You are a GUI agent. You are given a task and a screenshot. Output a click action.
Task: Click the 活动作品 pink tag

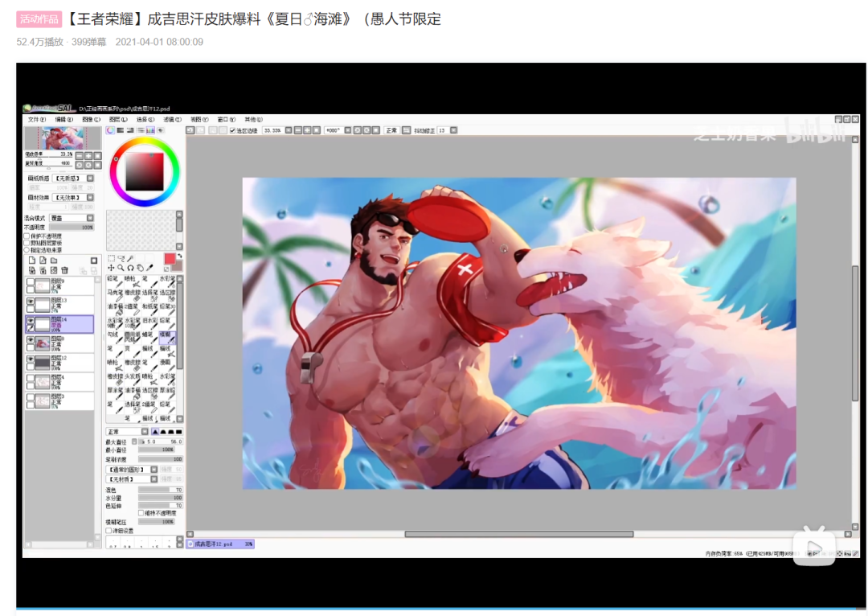pos(39,19)
